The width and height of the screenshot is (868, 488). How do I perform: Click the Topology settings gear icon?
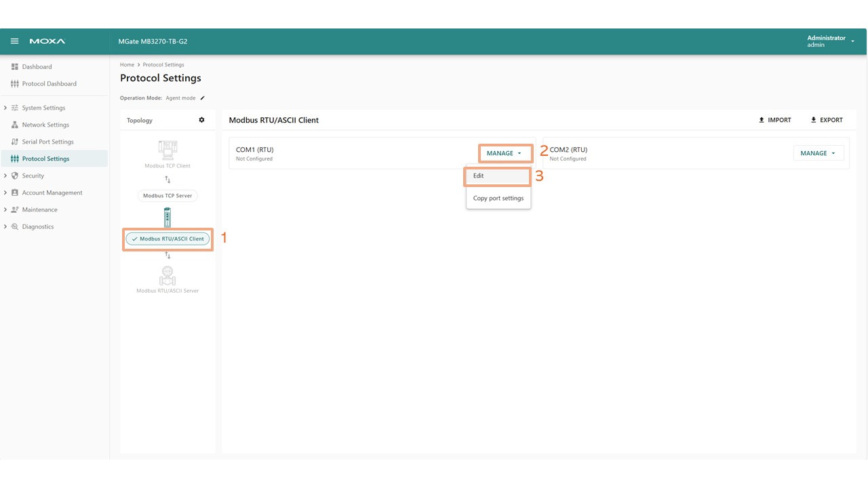[x=201, y=120]
